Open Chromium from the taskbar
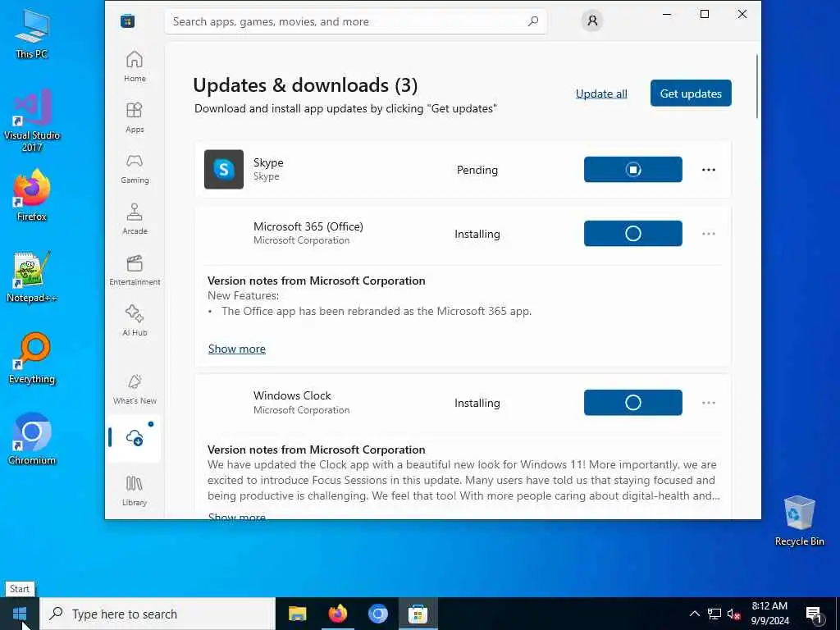This screenshot has height=630, width=840. 377,614
